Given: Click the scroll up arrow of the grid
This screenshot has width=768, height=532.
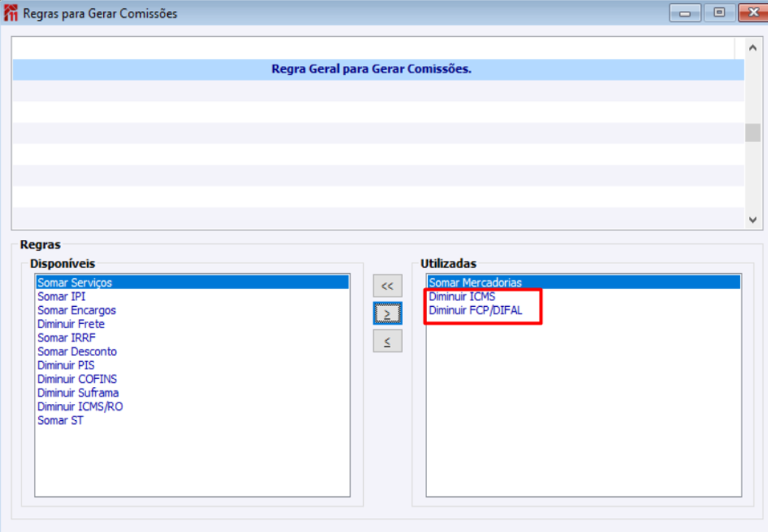Looking at the screenshot, I should 753,48.
